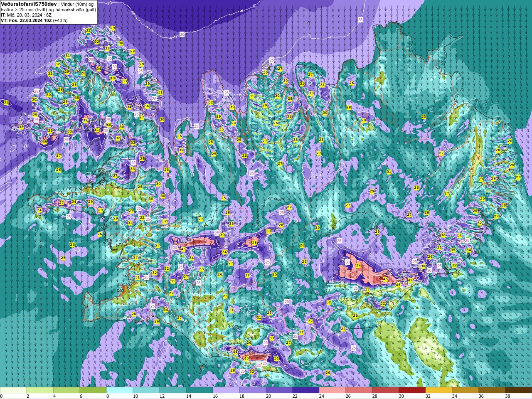Pick the 8–10 m/s light cyan legend swatch
This screenshot has height=399, width=532.
click(x=120, y=390)
